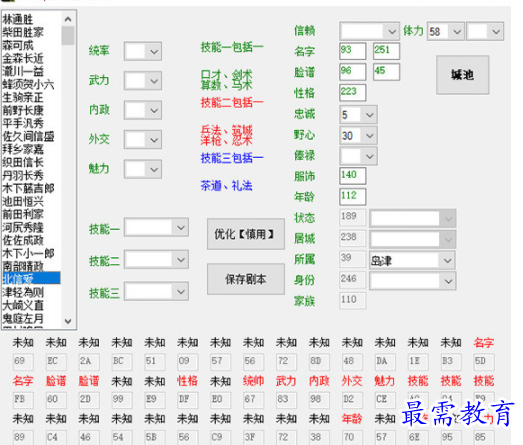Choose 鬼庭左月 from the list
This screenshot has height=445, width=523.
pos(23,319)
